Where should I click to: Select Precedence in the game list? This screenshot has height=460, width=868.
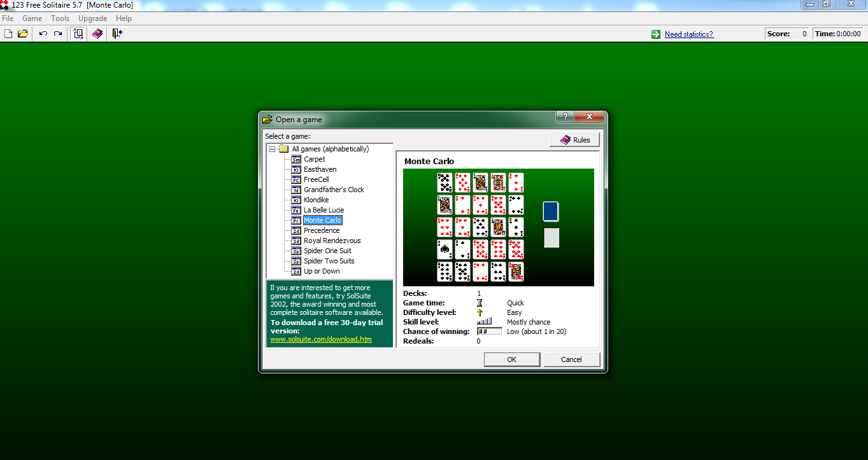322,230
